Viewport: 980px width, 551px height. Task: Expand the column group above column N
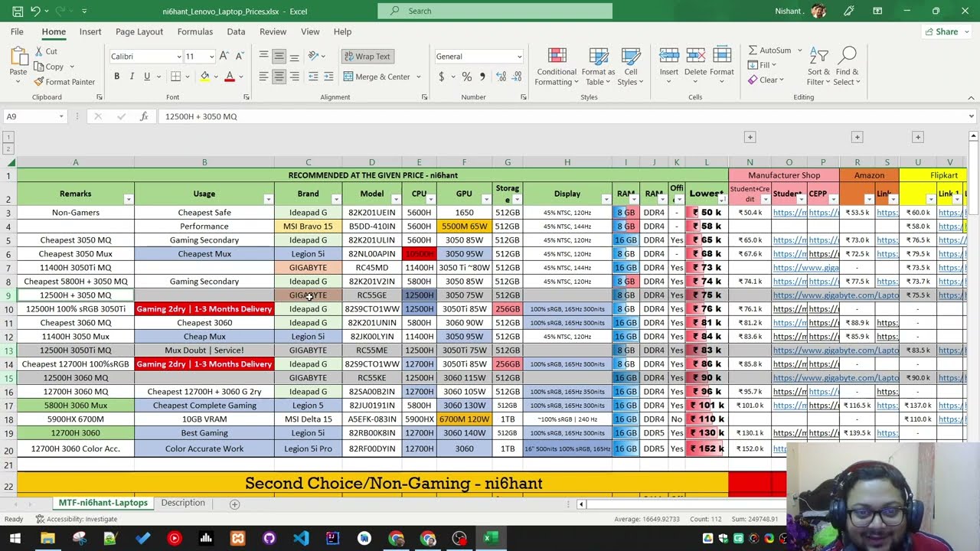pyautogui.click(x=750, y=137)
